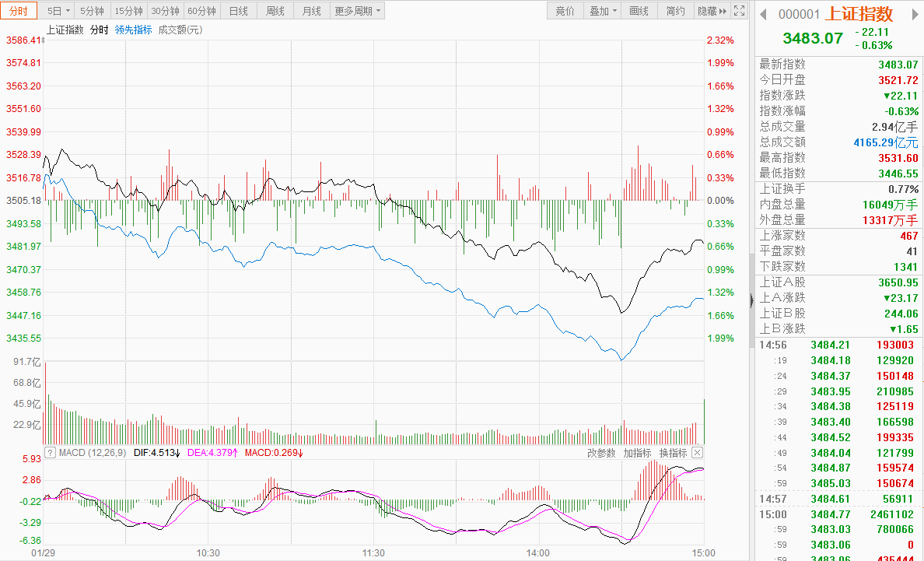Click the 上证B股 value 244.06

[901, 314]
